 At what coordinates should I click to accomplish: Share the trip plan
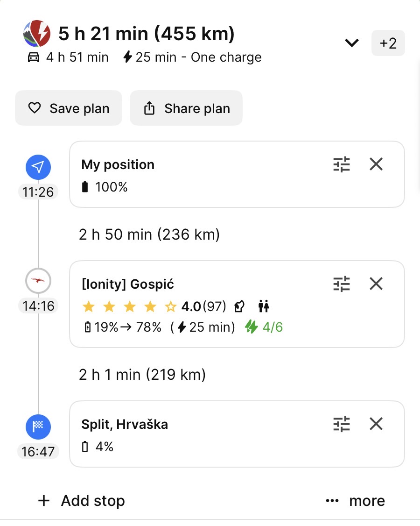(x=186, y=108)
